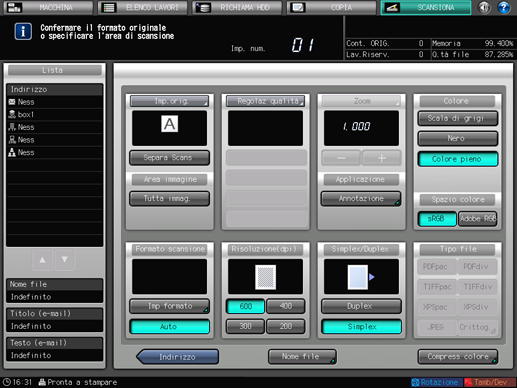Set resolution to 300 dpi

pyautogui.click(x=245, y=327)
